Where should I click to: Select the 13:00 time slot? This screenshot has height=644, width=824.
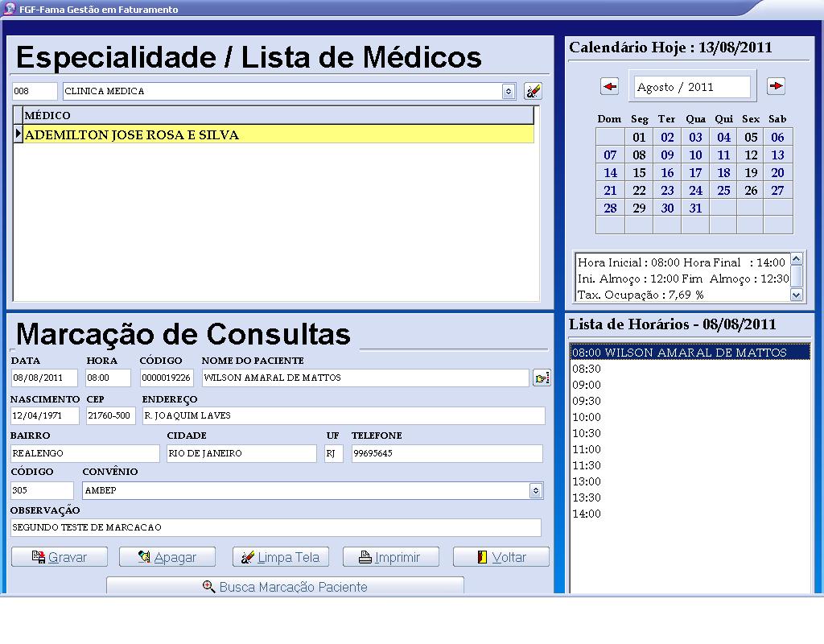click(x=690, y=481)
